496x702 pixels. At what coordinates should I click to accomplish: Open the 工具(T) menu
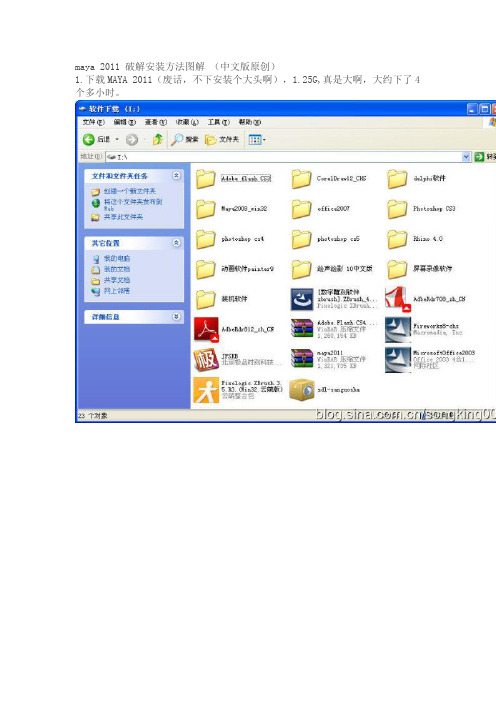pyautogui.click(x=218, y=122)
